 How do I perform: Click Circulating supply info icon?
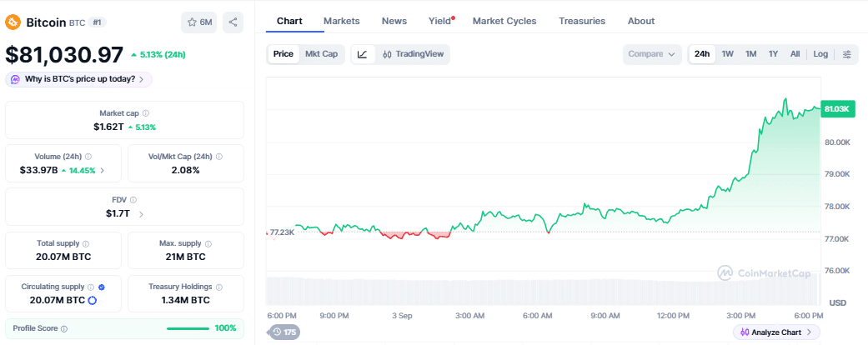(x=90, y=287)
